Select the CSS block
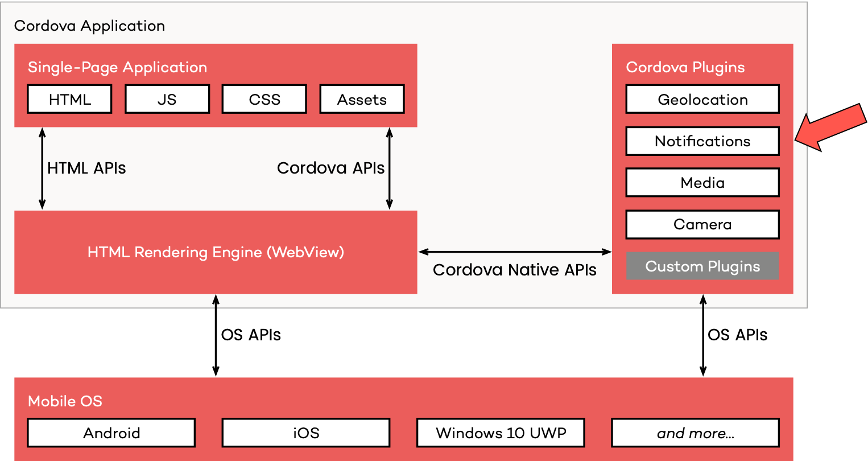The image size is (868, 461). tap(264, 98)
